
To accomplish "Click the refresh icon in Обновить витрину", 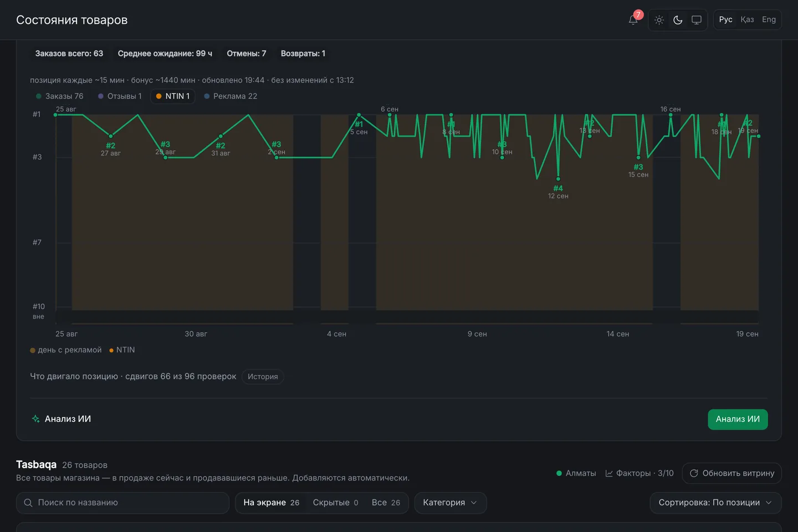I will coord(694,473).
